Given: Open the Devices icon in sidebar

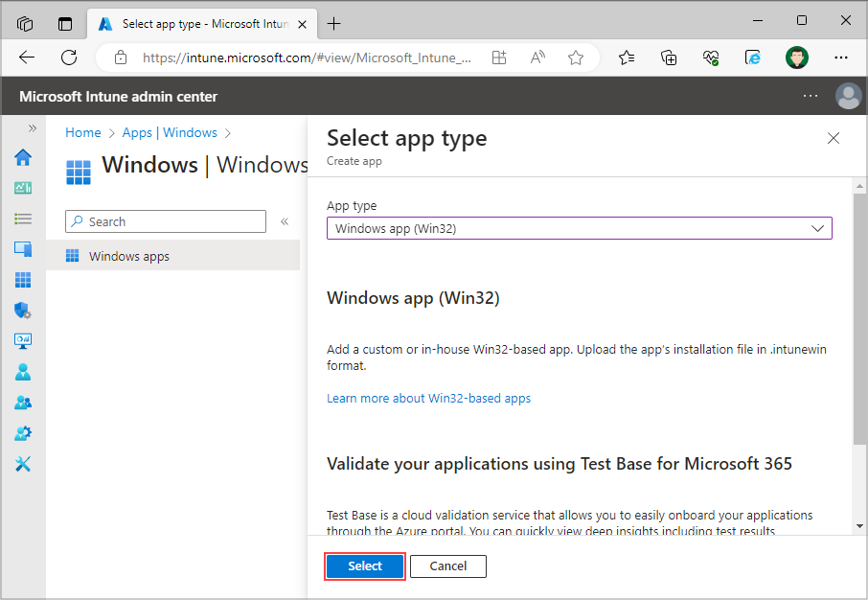Looking at the screenshot, I should click(x=23, y=249).
